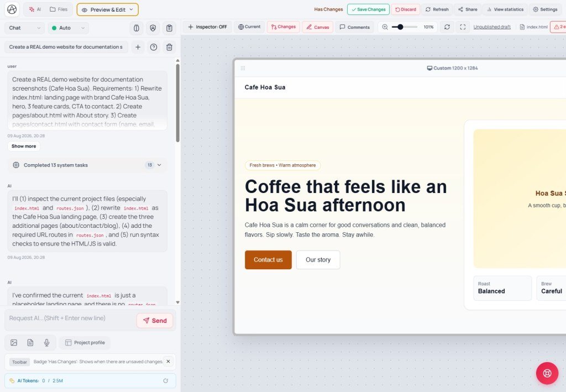566x392 pixels.
Task: Click the Refresh button in top bar
Action: click(437, 9)
